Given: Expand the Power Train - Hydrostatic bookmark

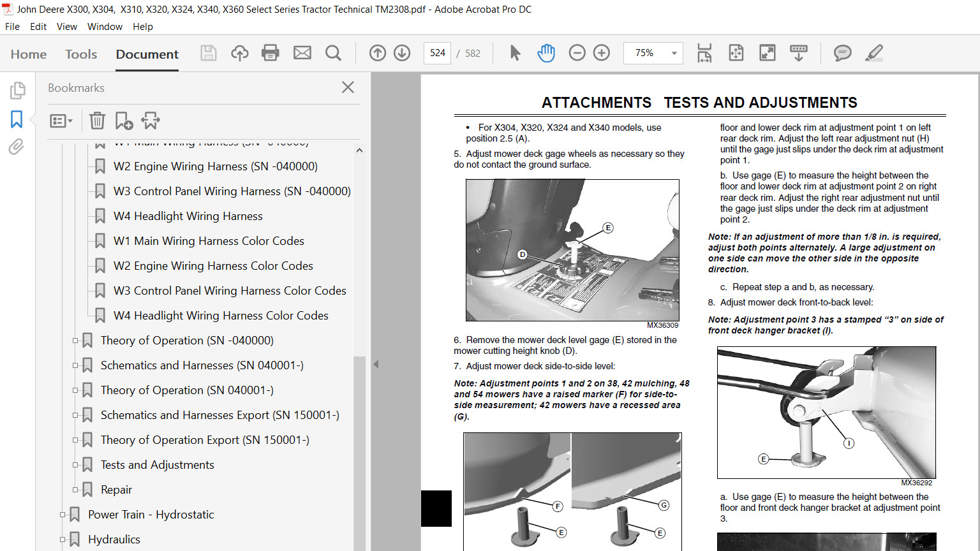Looking at the screenshot, I should [x=63, y=515].
